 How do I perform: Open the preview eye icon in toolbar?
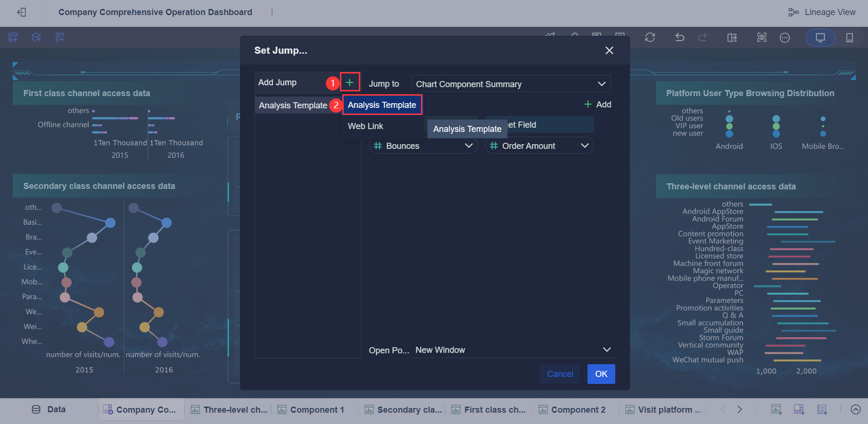(761, 37)
